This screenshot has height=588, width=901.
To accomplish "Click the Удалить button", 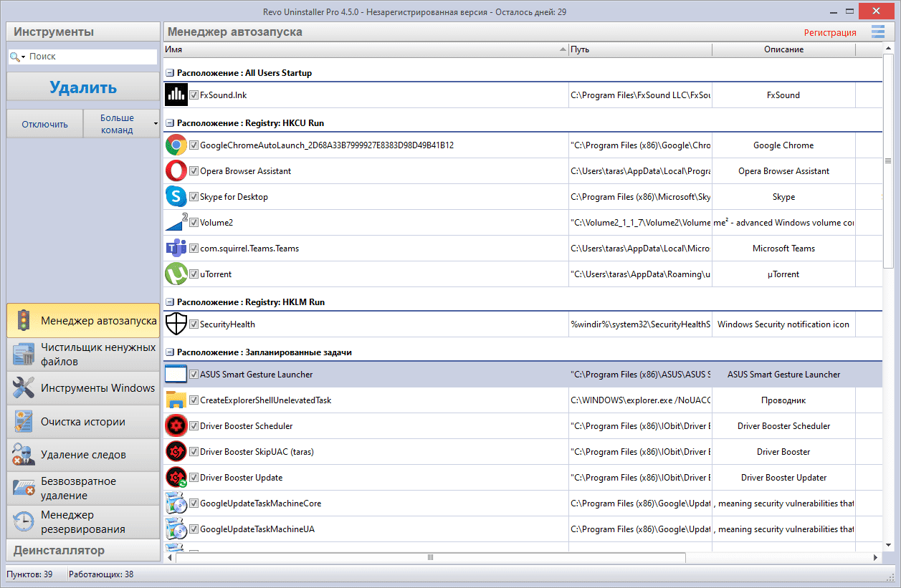I will coord(83,87).
